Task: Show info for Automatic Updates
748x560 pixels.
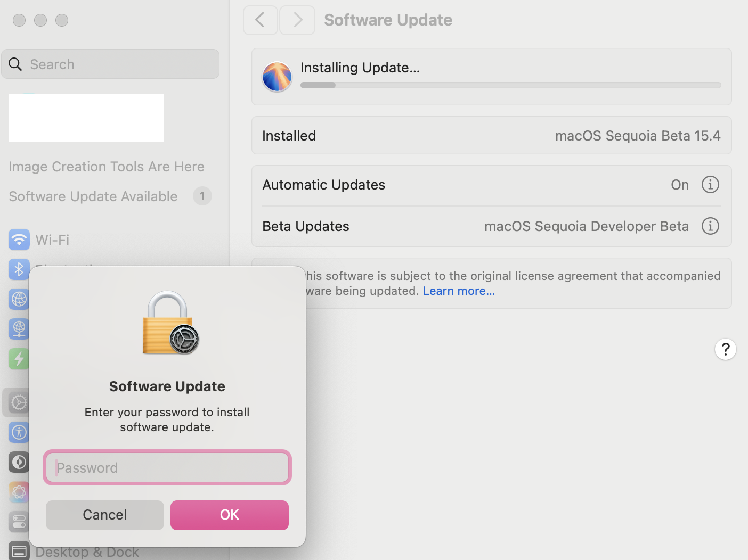Action: [710, 185]
